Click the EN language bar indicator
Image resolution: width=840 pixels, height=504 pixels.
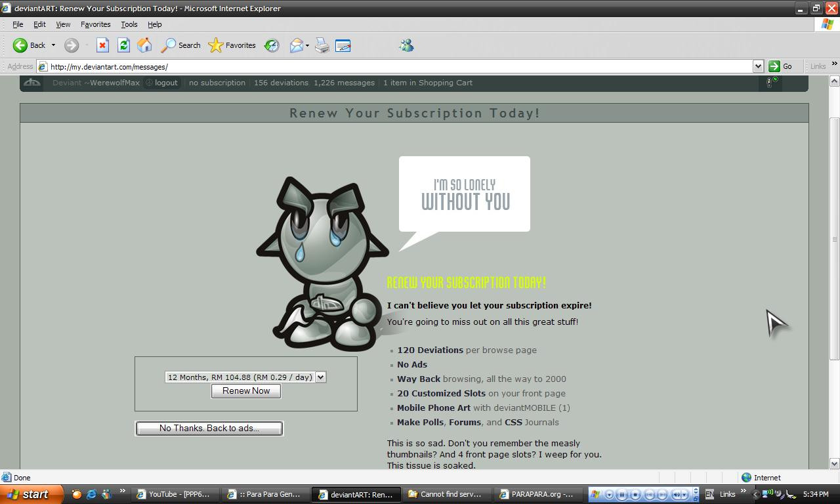point(709,494)
